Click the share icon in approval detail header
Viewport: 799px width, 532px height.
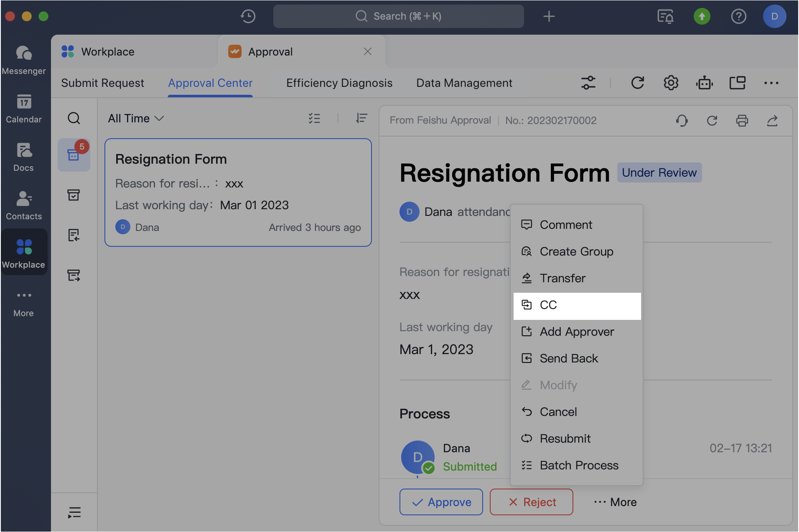pos(772,121)
